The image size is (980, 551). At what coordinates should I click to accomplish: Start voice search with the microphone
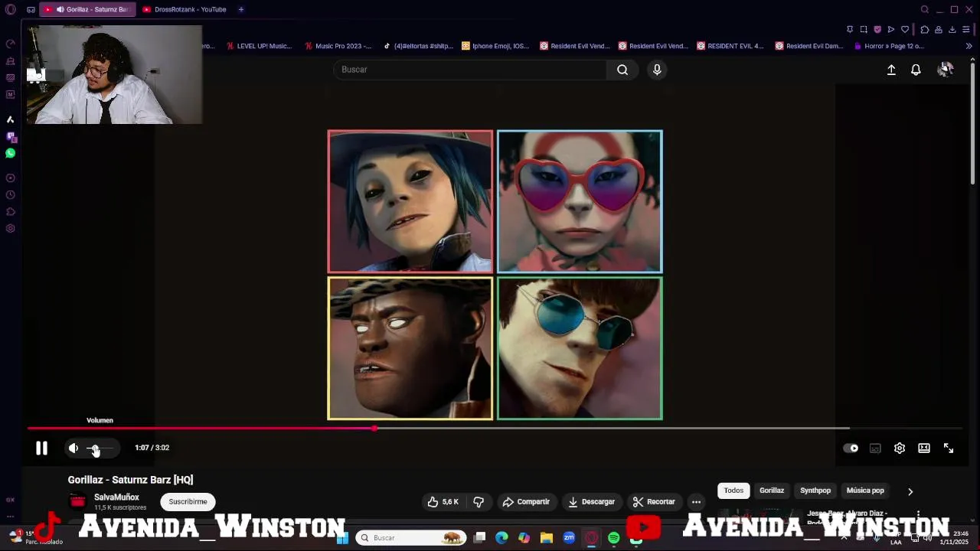[x=657, y=70]
